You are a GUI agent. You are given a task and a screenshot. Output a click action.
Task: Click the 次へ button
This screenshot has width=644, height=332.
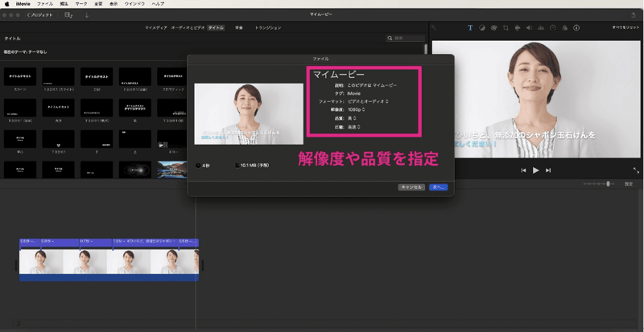point(438,186)
